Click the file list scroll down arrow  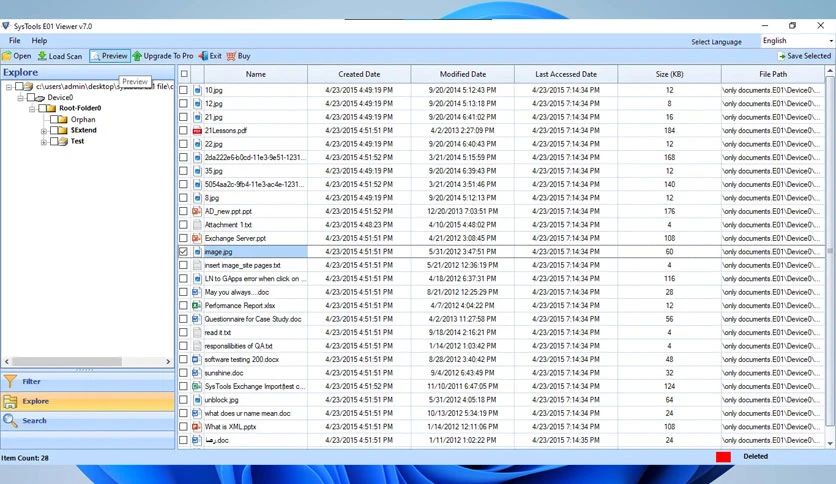coord(830,443)
